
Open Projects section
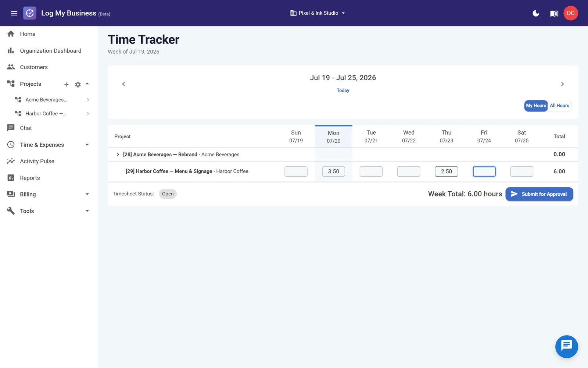(x=31, y=84)
